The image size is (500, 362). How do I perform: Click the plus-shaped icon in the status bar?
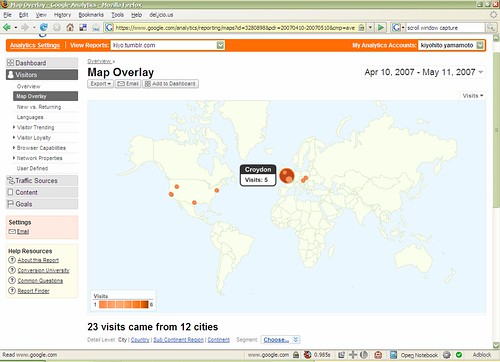[353, 355]
